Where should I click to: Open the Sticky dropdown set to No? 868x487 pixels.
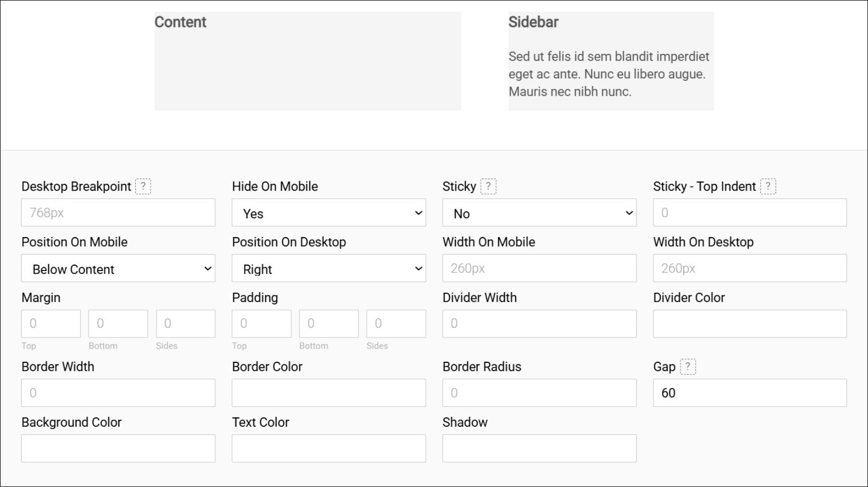(539, 213)
